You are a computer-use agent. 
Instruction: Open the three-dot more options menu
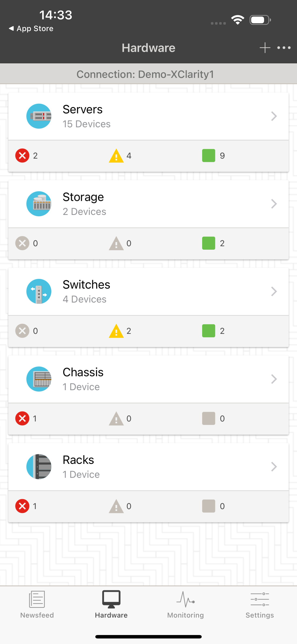(x=284, y=47)
